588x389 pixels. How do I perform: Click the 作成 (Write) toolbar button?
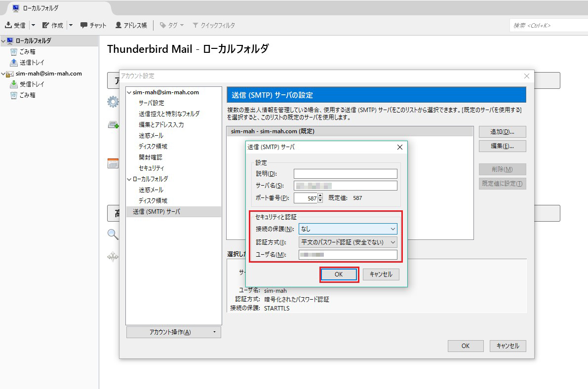(x=52, y=25)
